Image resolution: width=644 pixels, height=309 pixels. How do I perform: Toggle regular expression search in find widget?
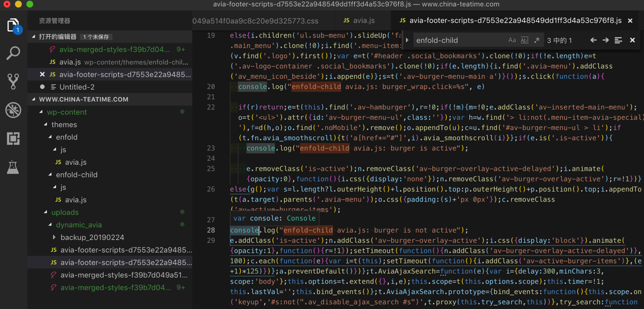(537, 40)
